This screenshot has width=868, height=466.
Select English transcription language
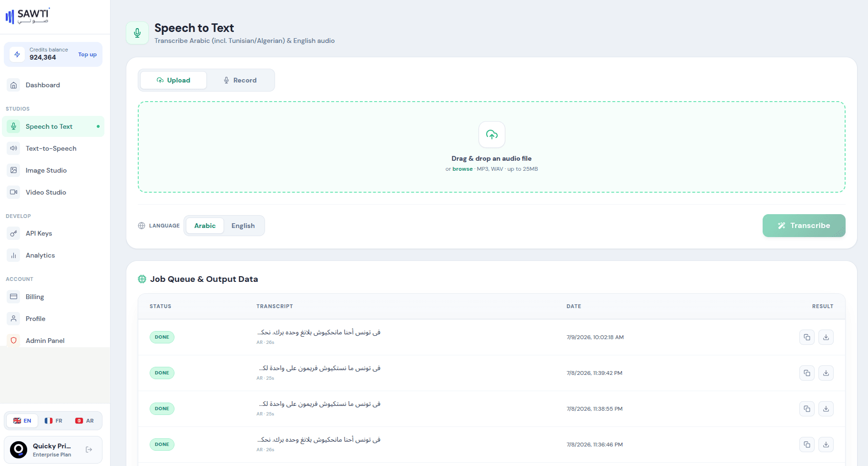pyautogui.click(x=243, y=226)
